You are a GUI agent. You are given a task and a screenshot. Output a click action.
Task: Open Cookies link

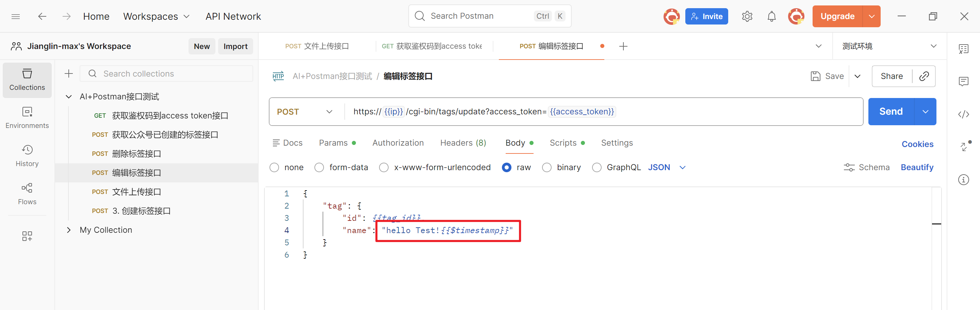(x=917, y=144)
